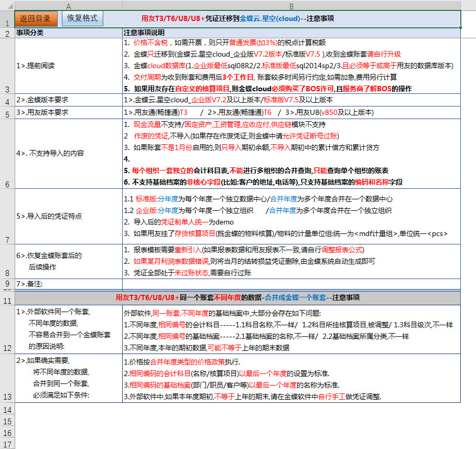This screenshot has width=476, height=449.
Task: Click the 7>.备注: cell
Action: point(69,284)
